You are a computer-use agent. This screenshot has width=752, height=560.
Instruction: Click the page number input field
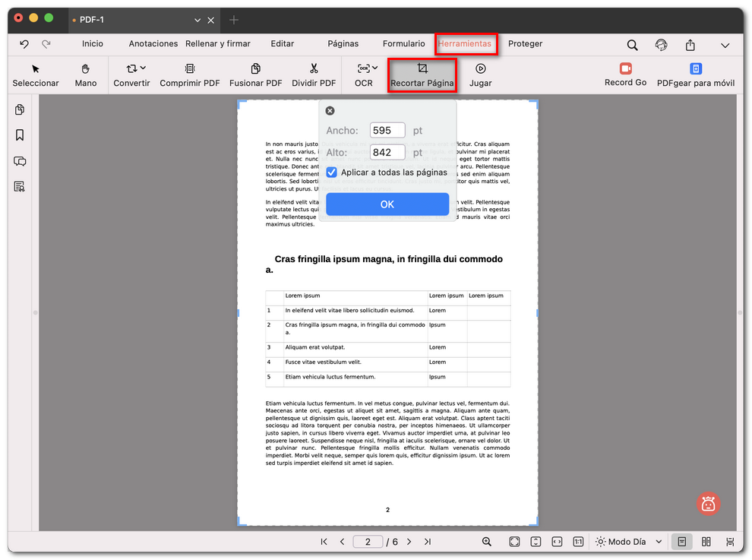[x=368, y=541]
